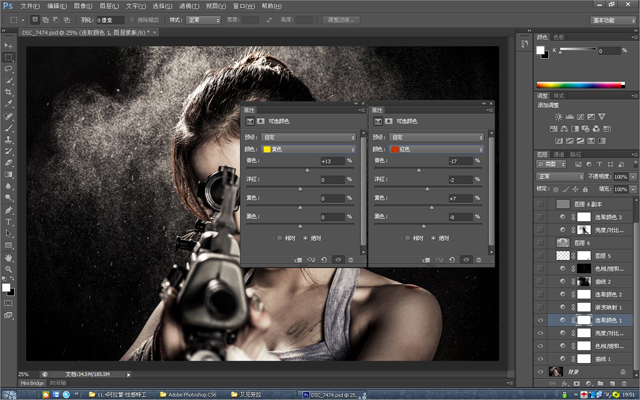Select the Move tool
Viewport: 640px width, 400px height.
pos(9,47)
